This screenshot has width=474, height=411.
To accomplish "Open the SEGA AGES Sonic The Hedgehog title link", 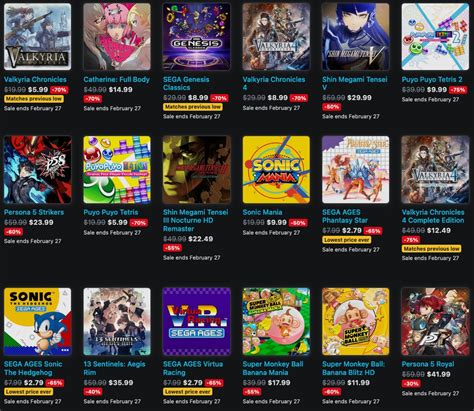I will 33,368.
